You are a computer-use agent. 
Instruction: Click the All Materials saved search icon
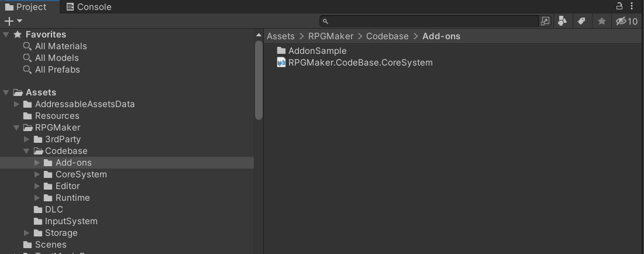point(27,46)
